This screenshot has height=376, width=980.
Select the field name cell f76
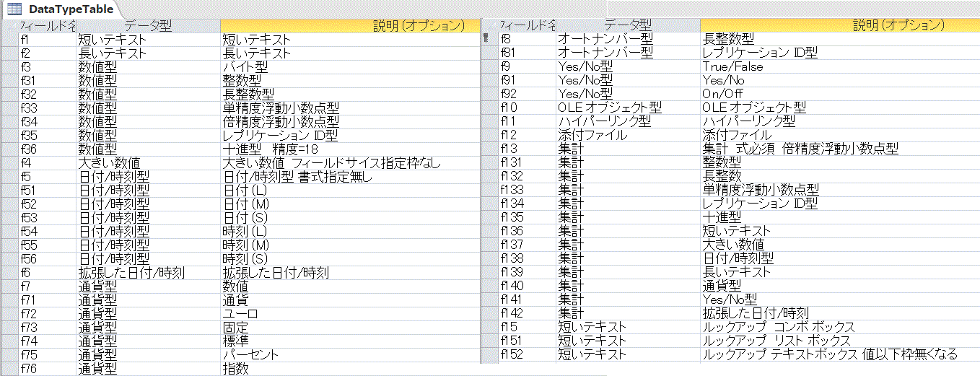[48, 368]
